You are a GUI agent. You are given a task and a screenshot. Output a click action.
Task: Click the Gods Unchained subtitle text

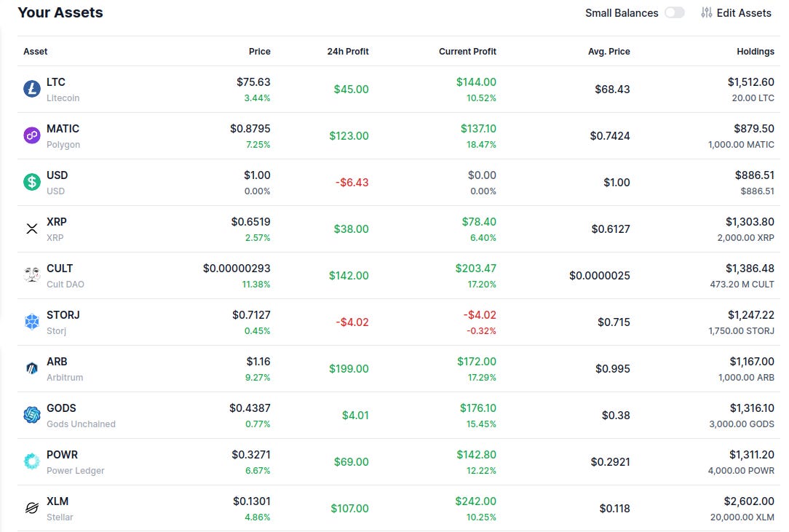pos(81,424)
